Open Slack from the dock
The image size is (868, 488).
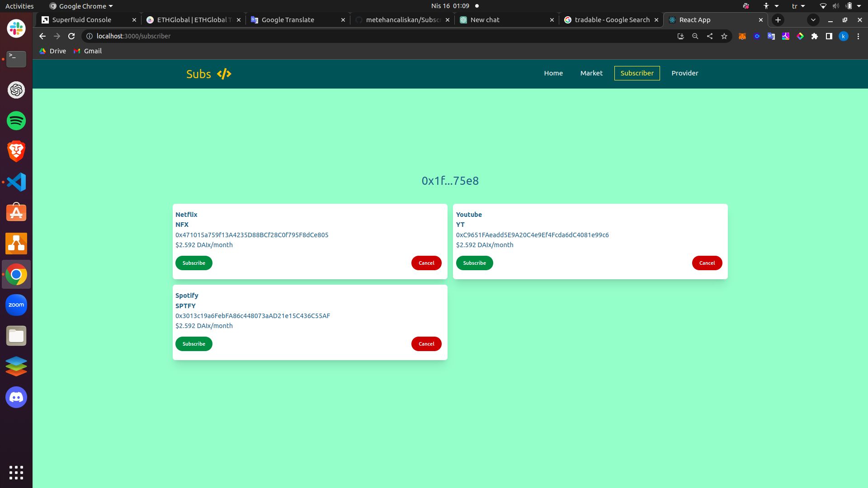pyautogui.click(x=16, y=28)
